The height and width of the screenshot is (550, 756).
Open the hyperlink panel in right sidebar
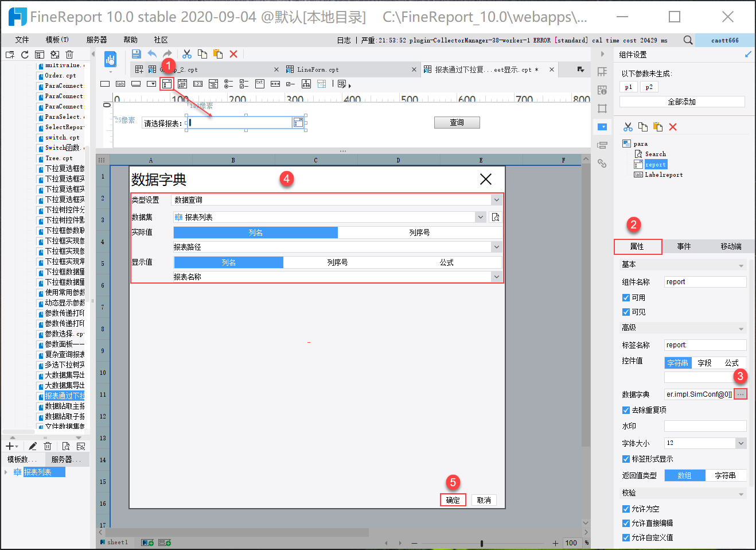tap(602, 164)
